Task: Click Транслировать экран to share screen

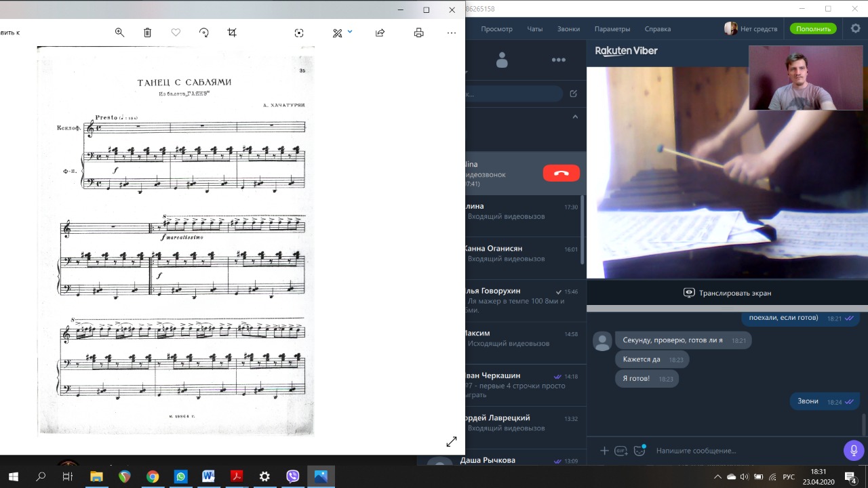Action: click(x=727, y=293)
